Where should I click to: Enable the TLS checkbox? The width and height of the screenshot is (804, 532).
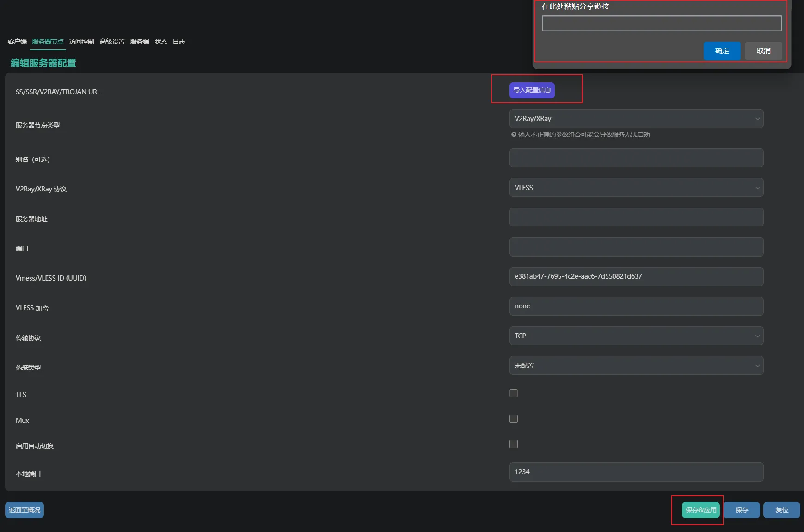click(513, 393)
